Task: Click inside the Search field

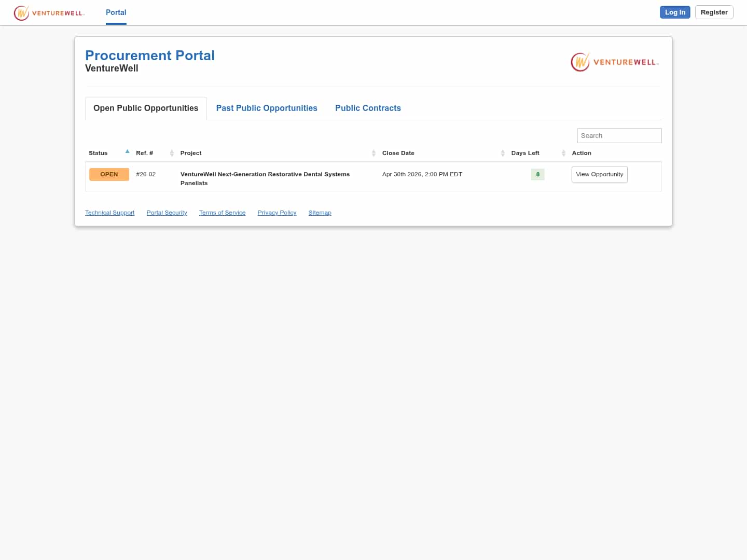Action: coord(619,135)
